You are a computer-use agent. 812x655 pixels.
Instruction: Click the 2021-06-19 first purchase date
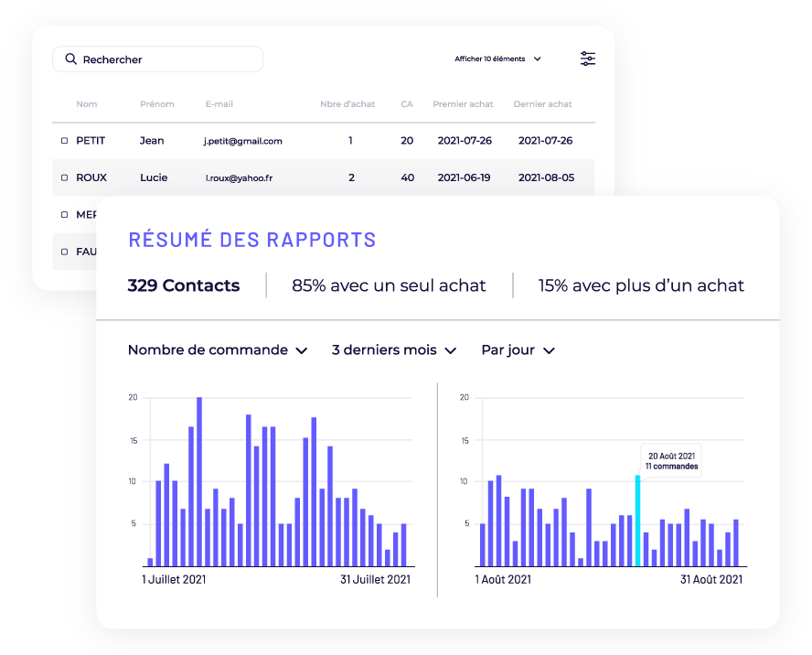464,177
